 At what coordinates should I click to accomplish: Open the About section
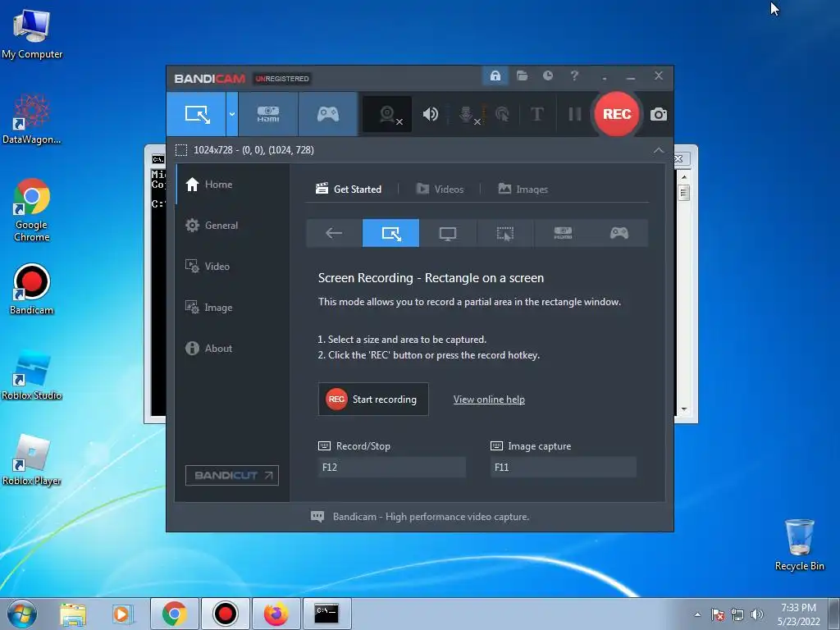[x=232, y=348]
